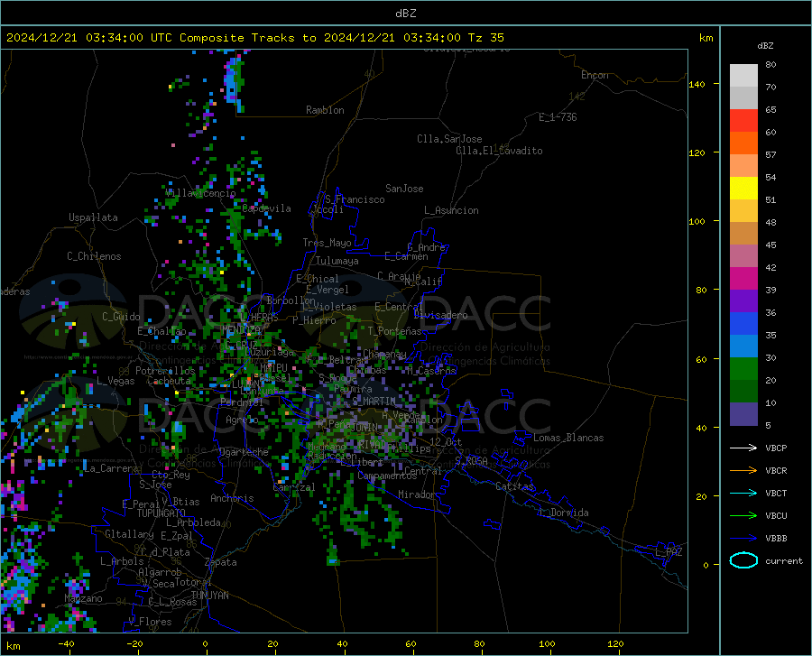Click the Uspallata map label
Viewport: 812px width, 656px height.
point(93,217)
